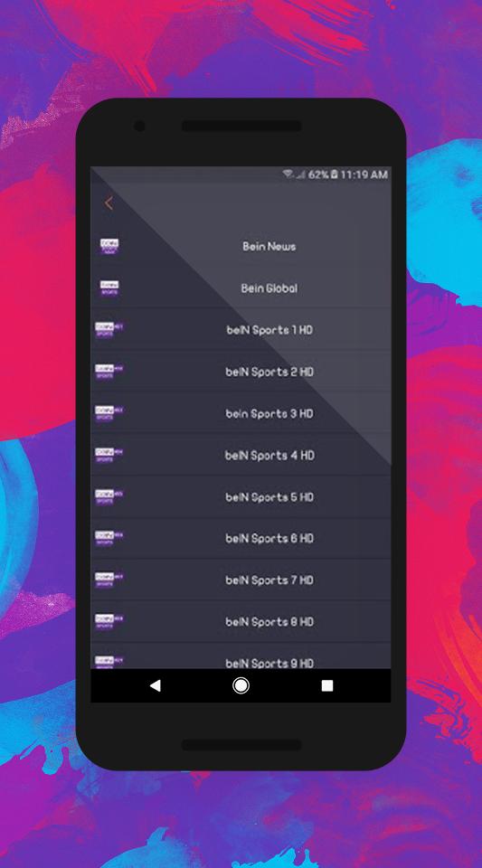Image resolution: width=482 pixels, height=868 pixels.
Task: Open recent apps with the square button
Action: tap(327, 686)
